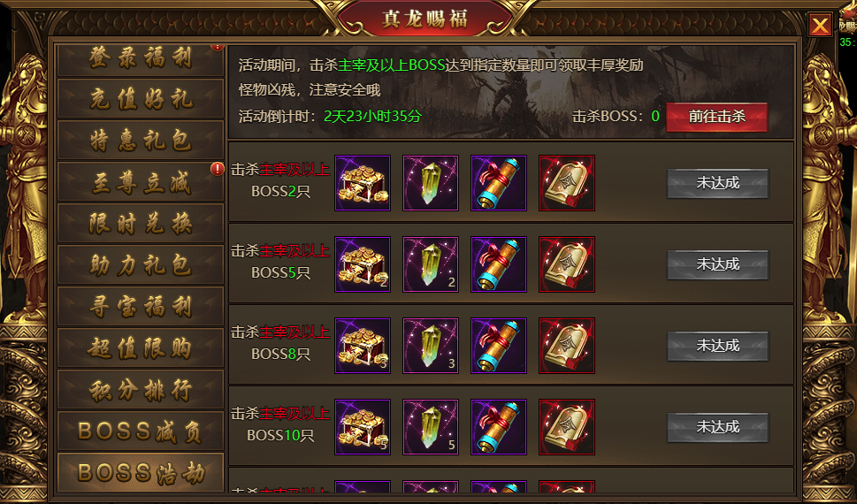Switch to the 充值好礼 tab
The height and width of the screenshot is (504, 857).
(x=141, y=99)
